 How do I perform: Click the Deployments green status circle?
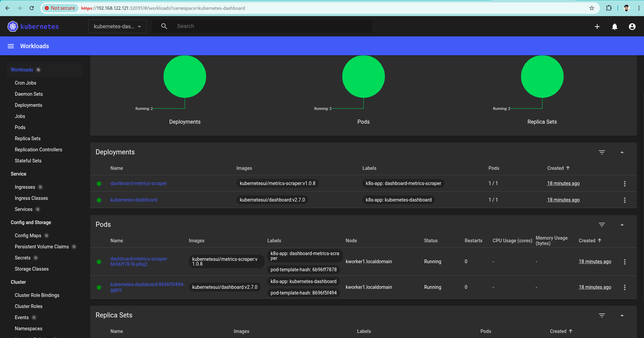(x=184, y=76)
